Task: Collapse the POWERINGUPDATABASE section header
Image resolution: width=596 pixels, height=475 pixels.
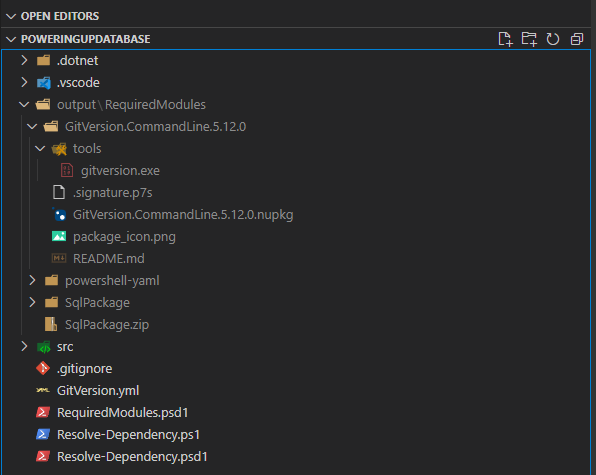Action: tap(11, 39)
